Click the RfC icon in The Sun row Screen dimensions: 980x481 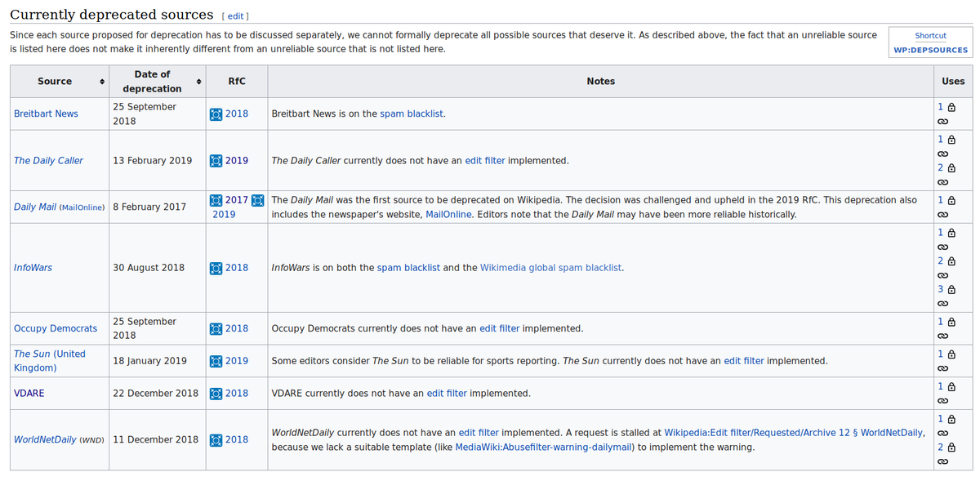(x=216, y=361)
